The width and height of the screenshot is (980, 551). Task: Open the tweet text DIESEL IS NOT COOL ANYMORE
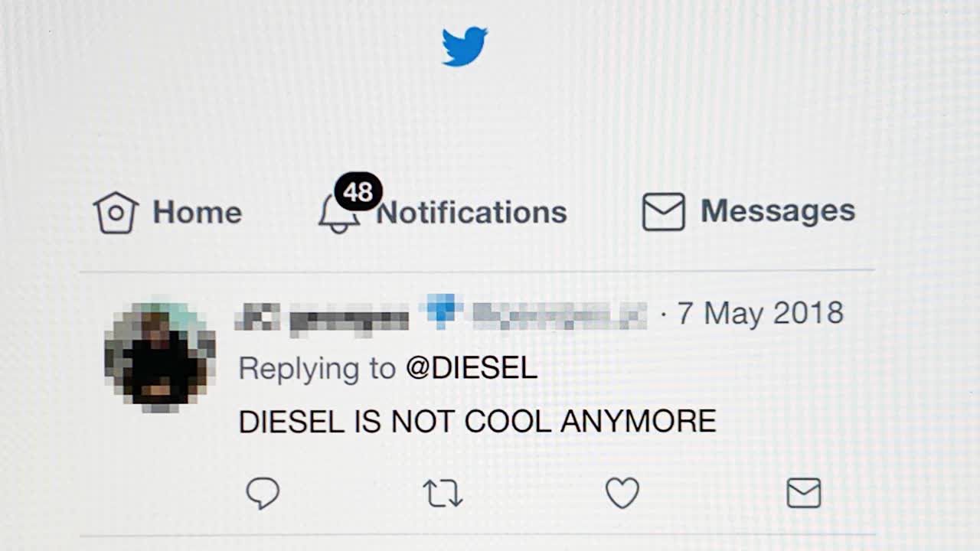coord(477,422)
